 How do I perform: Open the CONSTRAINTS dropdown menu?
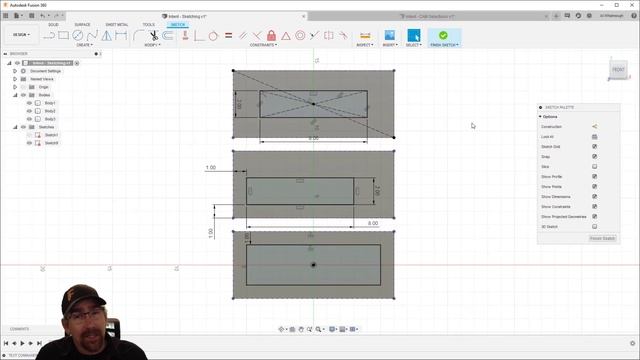[x=263, y=45]
